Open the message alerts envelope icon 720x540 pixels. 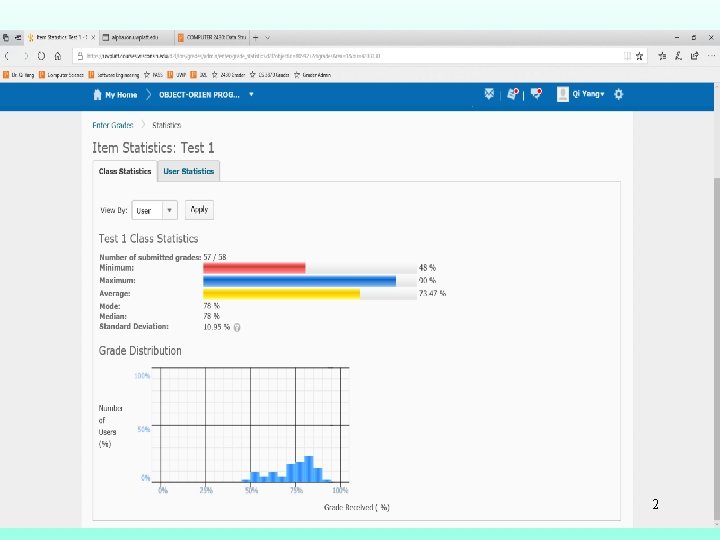click(489, 94)
